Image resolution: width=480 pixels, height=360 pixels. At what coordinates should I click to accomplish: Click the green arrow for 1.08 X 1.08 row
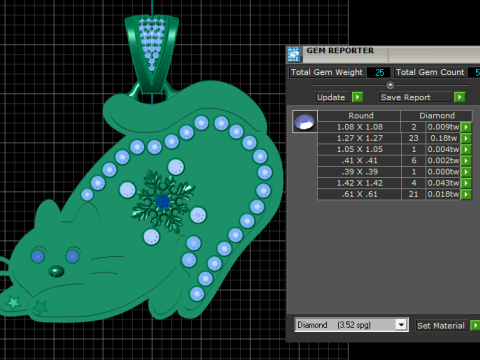pos(466,127)
